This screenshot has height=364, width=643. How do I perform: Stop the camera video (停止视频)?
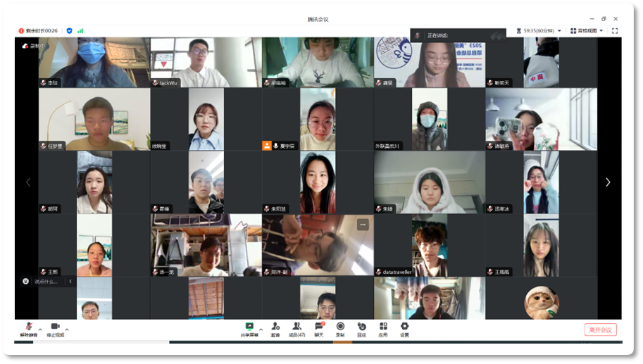click(55, 329)
